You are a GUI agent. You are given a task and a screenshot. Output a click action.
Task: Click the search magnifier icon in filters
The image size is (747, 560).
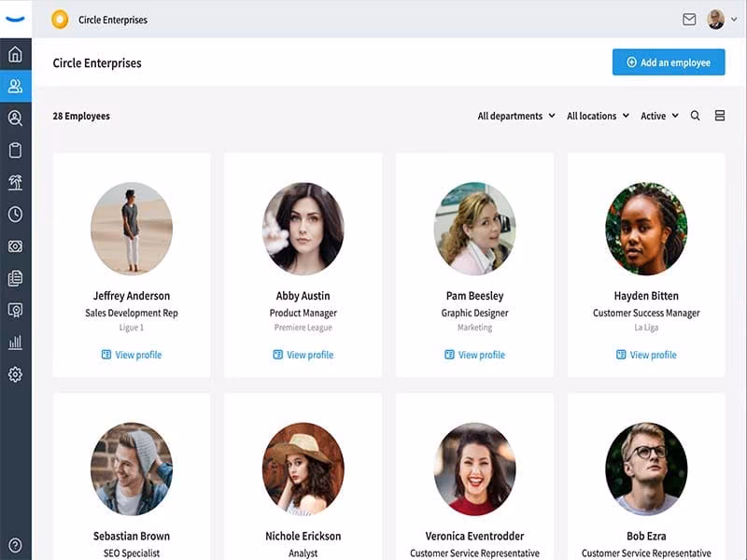point(695,116)
